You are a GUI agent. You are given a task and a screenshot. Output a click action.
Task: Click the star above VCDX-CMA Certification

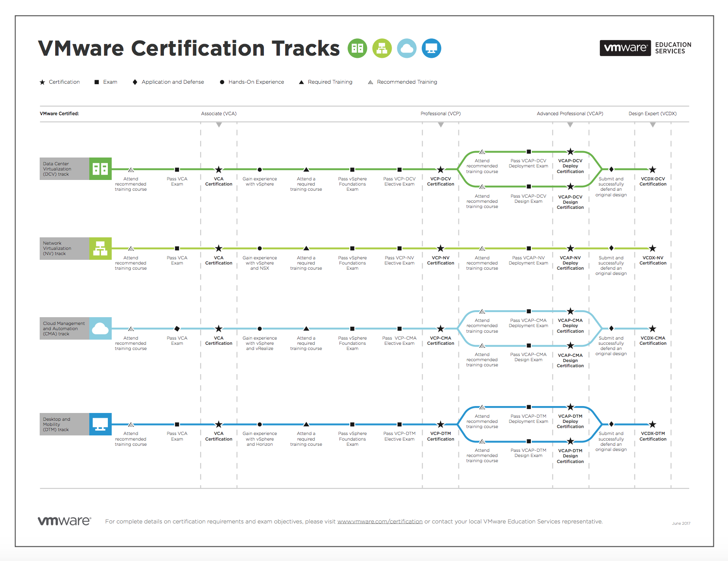(653, 329)
